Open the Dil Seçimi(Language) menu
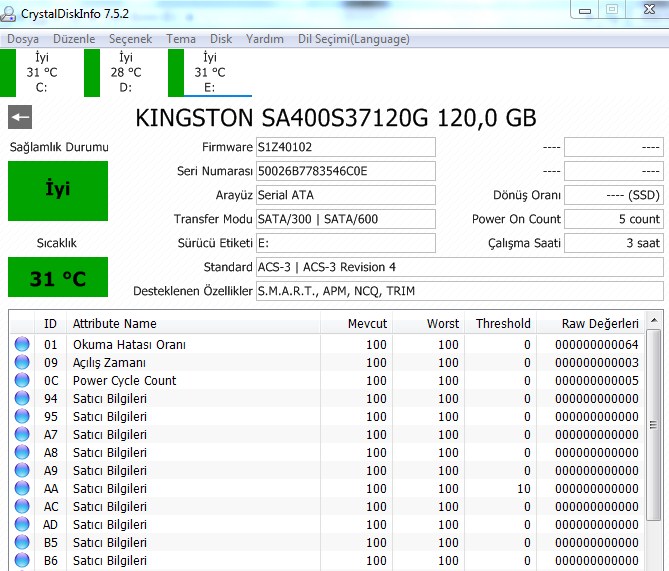 coord(354,39)
